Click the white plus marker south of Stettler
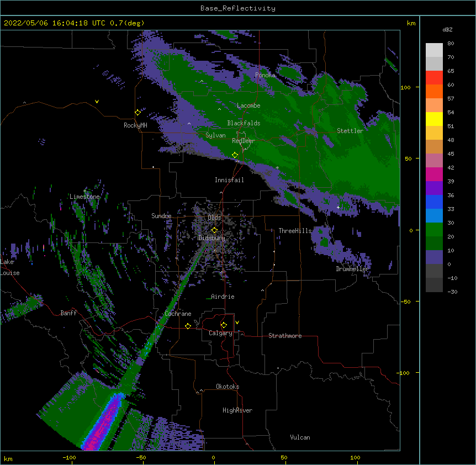The image size is (476, 465). [338, 207]
